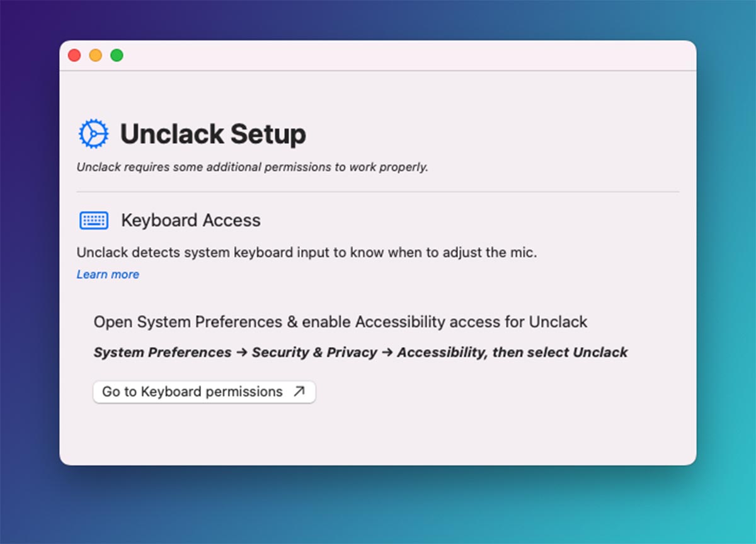Screen dimensions: 756x544
Task: Minimize the window with the yellow button
Action: [x=96, y=55]
